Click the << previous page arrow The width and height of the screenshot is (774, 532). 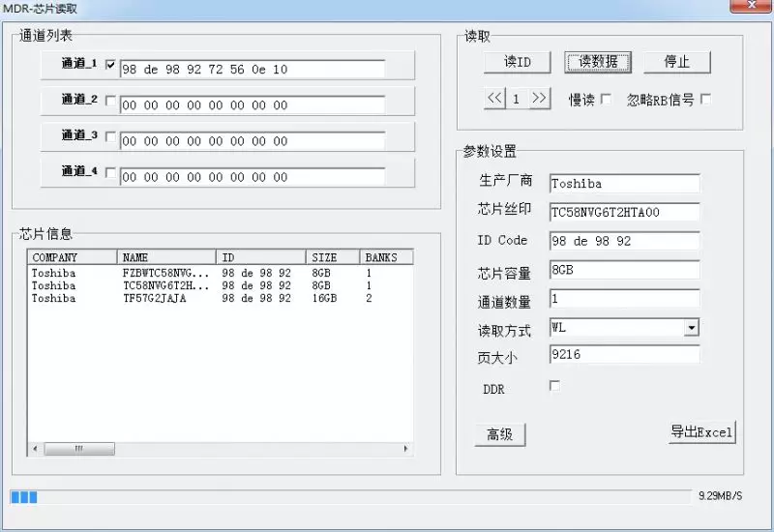494,99
